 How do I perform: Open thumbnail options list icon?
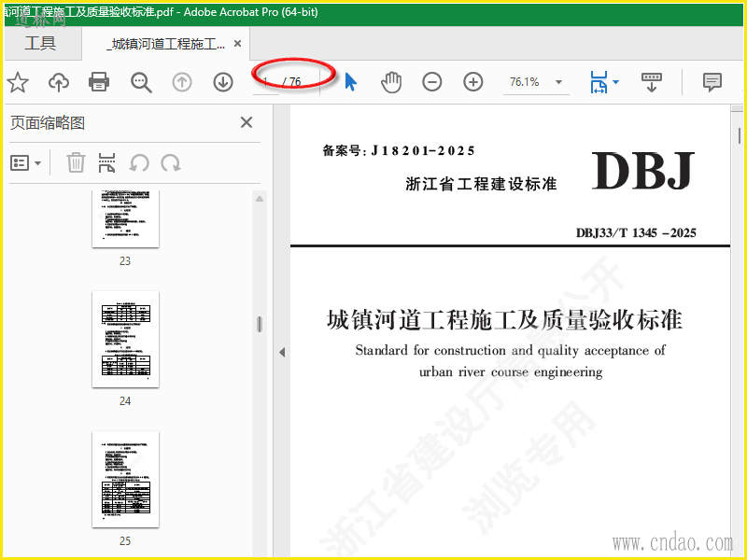(20, 162)
